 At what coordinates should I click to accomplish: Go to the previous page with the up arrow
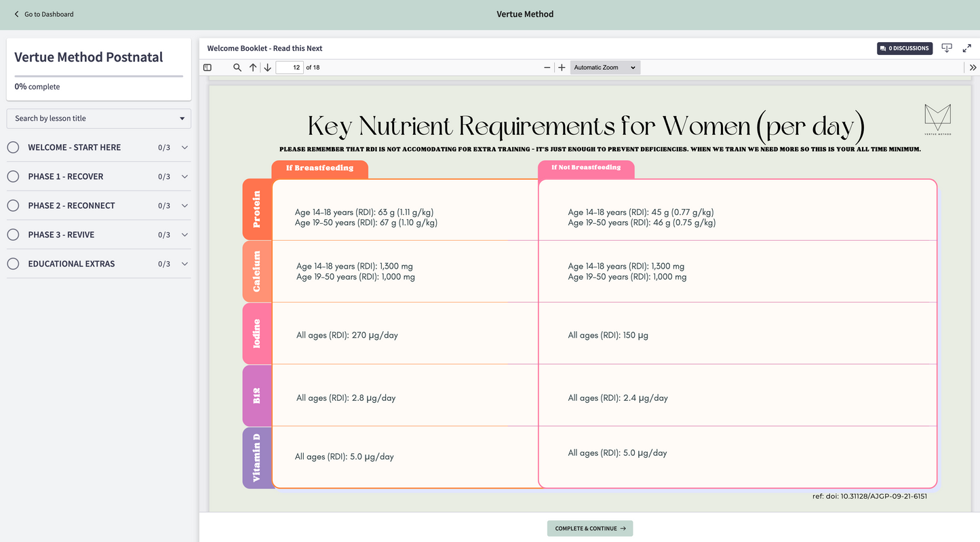pos(252,67)
